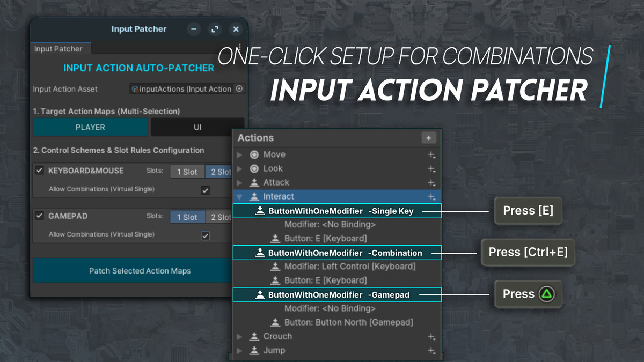Image resolution: width=644 pixels, height=362 pixels.
Task: Click the Move action value-type icon
Action: 254,154
